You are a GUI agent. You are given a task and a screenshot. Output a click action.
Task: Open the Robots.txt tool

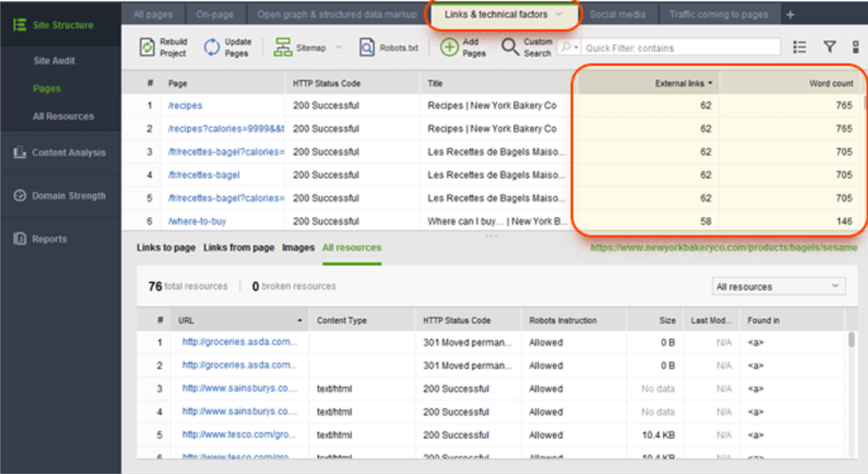(366, 48)
